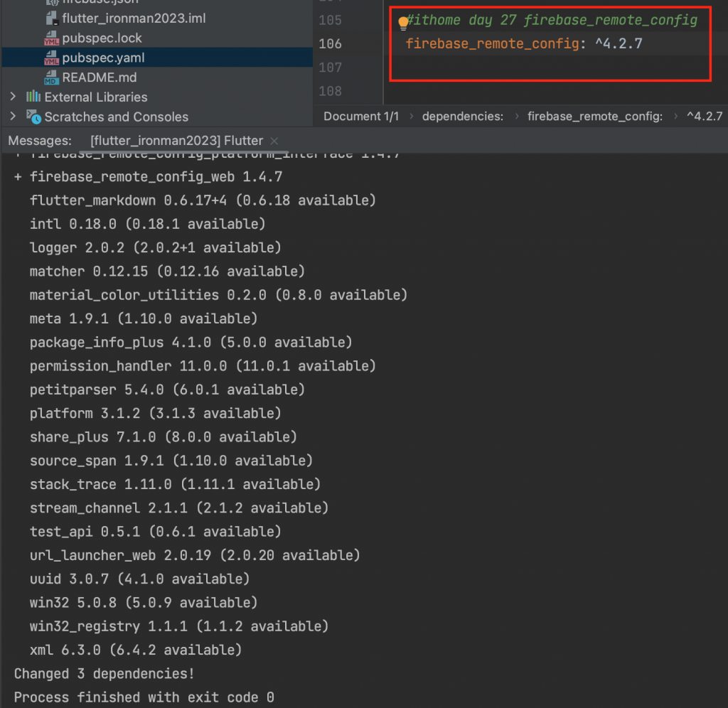The width and height of the screenshot is (728, 708).
Task: Open pubspec.lock in the project tree
Action: [x=102, y=38]
